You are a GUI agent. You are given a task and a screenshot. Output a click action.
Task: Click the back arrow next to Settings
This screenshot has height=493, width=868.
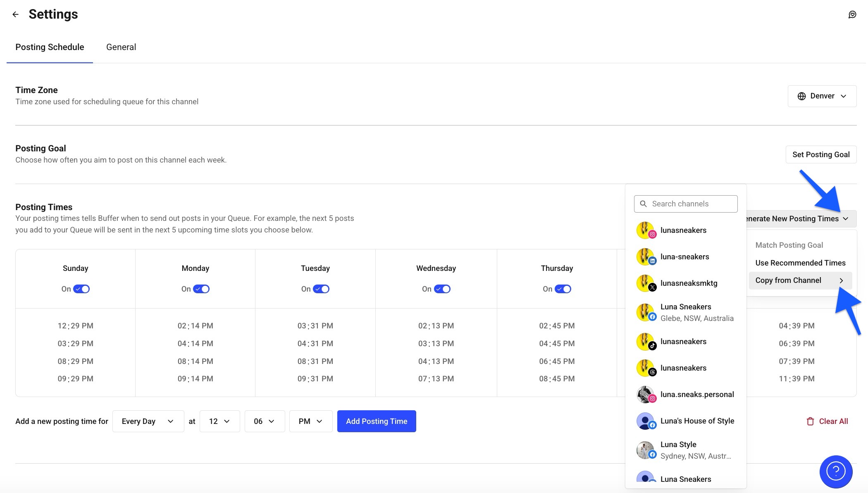[x=15, y=14]
